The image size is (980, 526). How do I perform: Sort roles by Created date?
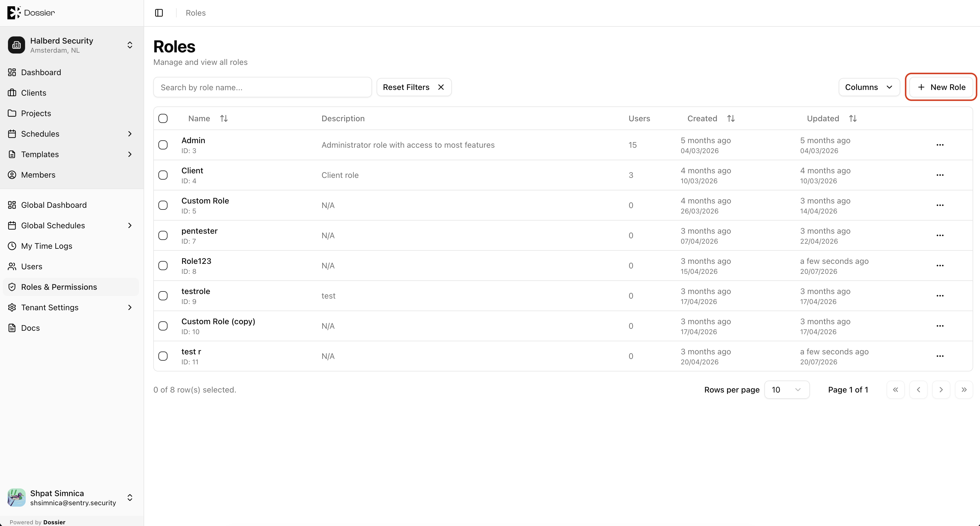[x=711, y=119]
